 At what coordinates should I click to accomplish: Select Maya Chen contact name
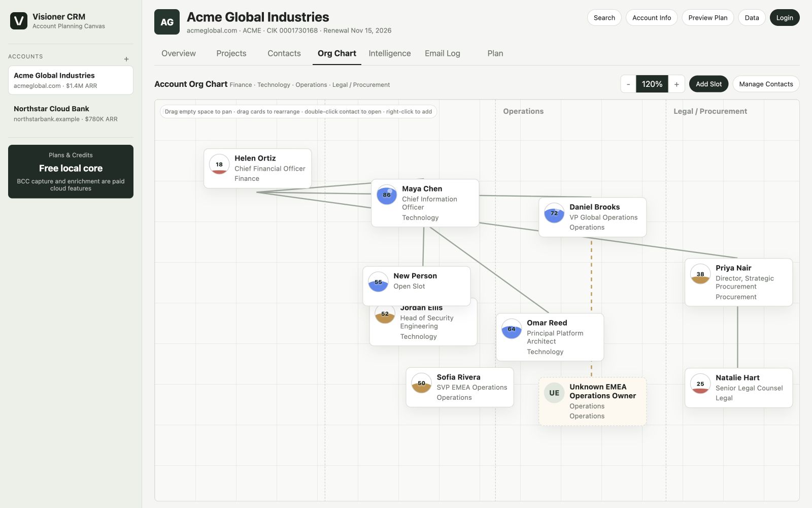[x=422, y=189]
